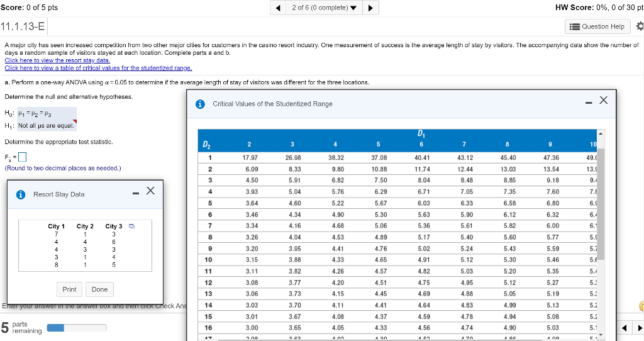Click value 13.03 in row 2
The height and width of the screenshot is (341, 644).
[508, 169]
